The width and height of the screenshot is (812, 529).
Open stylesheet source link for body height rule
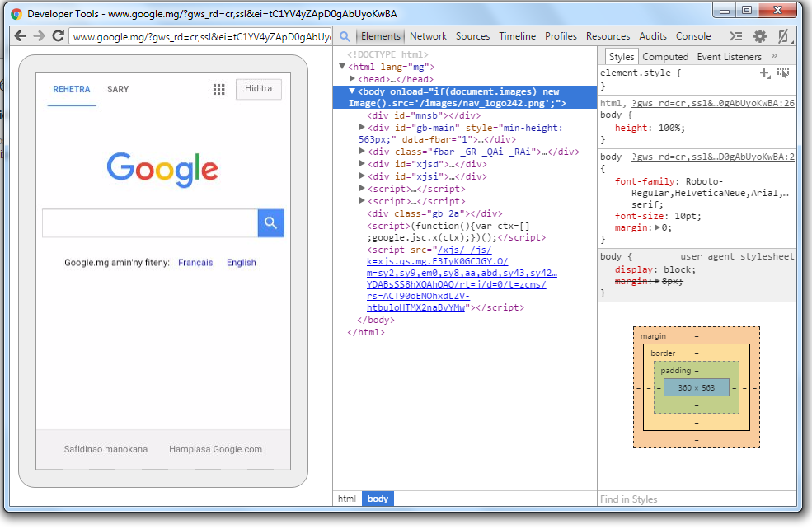(x=713, y=103)
